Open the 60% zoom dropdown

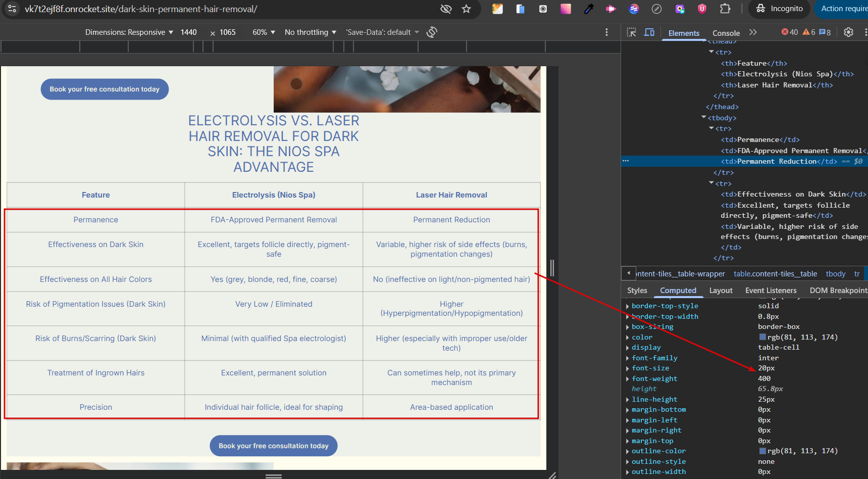[x=264, y=32]
